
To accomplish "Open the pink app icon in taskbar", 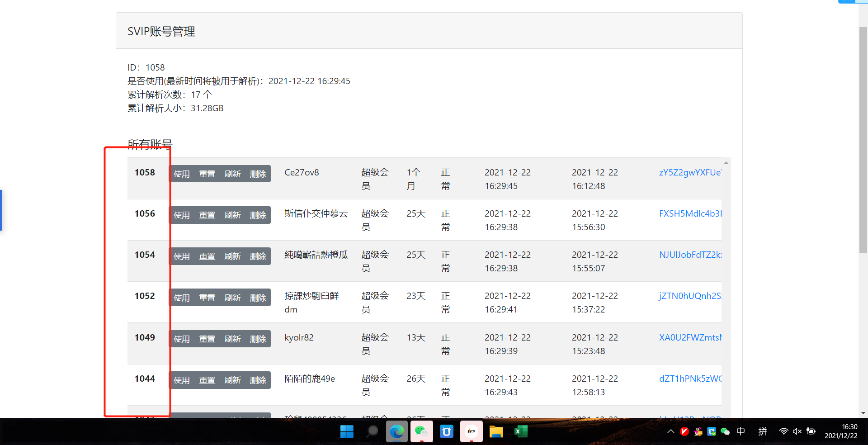I will (x=471, y=432).
